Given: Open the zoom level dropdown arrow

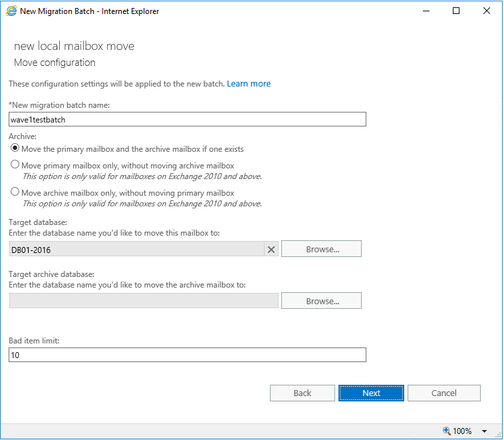Looking at the screenshot, I should coord(485,431).
